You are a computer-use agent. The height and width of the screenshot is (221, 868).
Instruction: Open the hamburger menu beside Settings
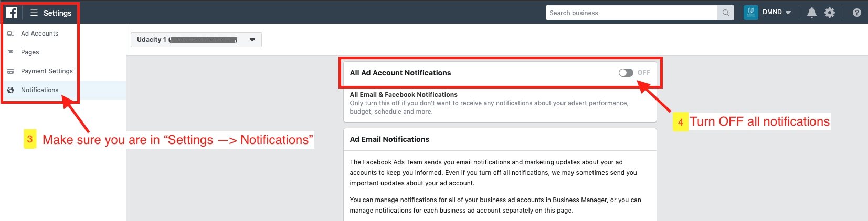tap(34, 13)
